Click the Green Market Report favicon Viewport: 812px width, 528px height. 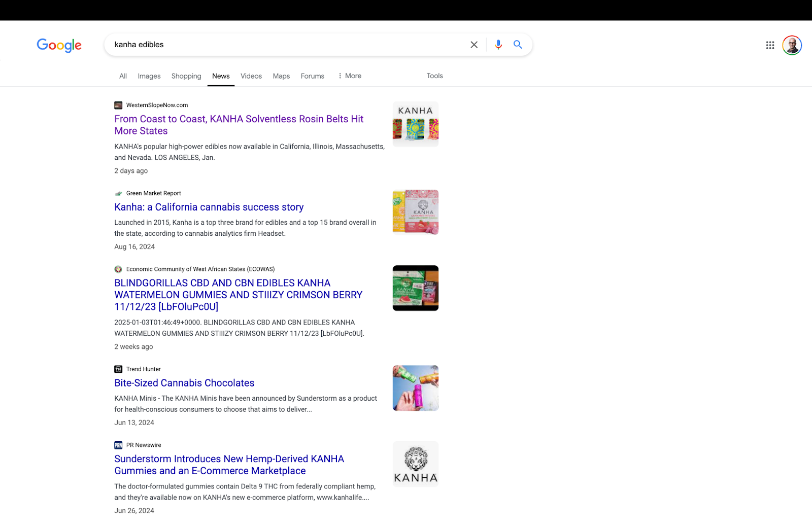(118, 193)
